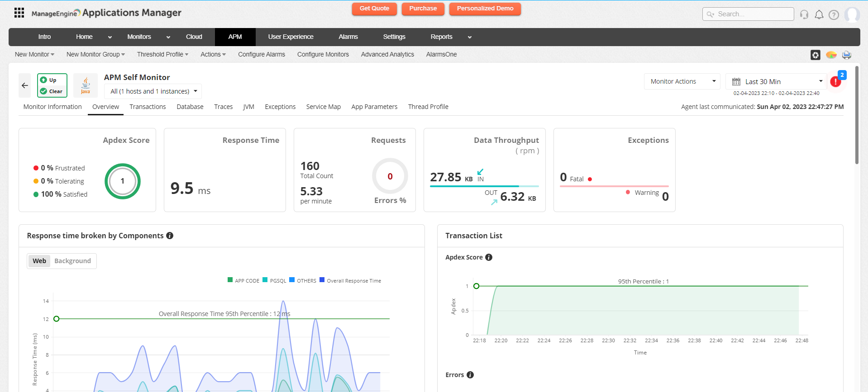
Task: Click the printer icon
Action: tap(846, 55)
